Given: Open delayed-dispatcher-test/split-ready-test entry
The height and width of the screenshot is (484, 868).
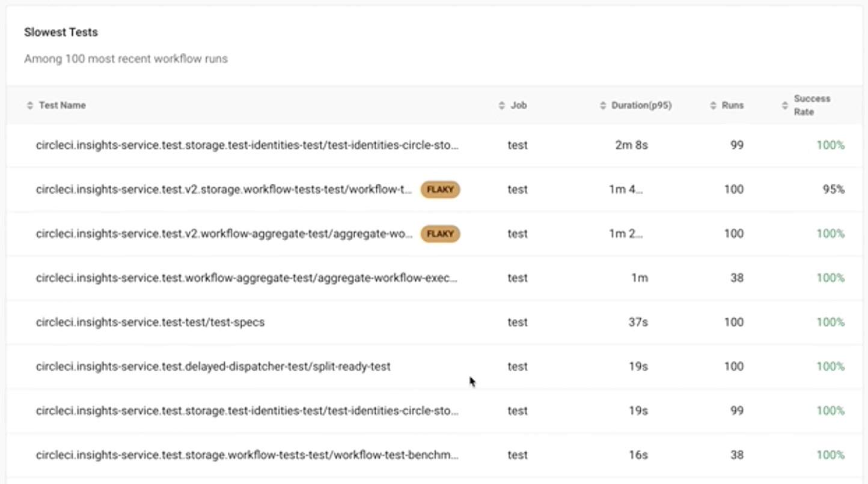Looking at the screenshot, I should click(213, 366).
